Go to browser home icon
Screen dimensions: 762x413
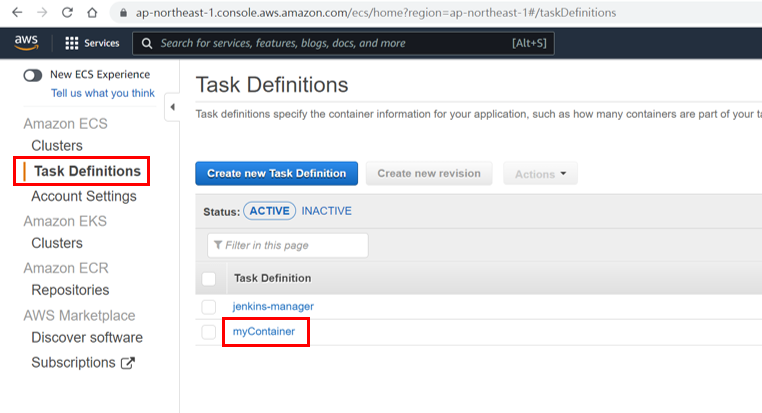[92, 13]
